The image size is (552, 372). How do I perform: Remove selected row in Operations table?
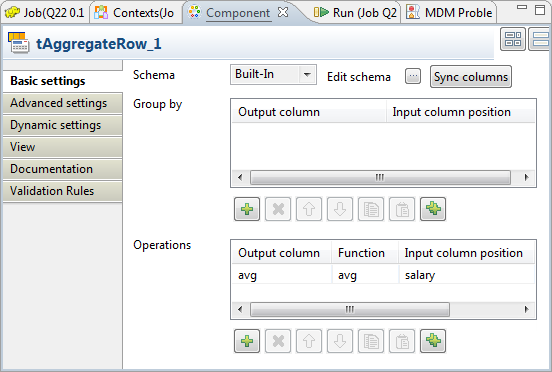278,341
